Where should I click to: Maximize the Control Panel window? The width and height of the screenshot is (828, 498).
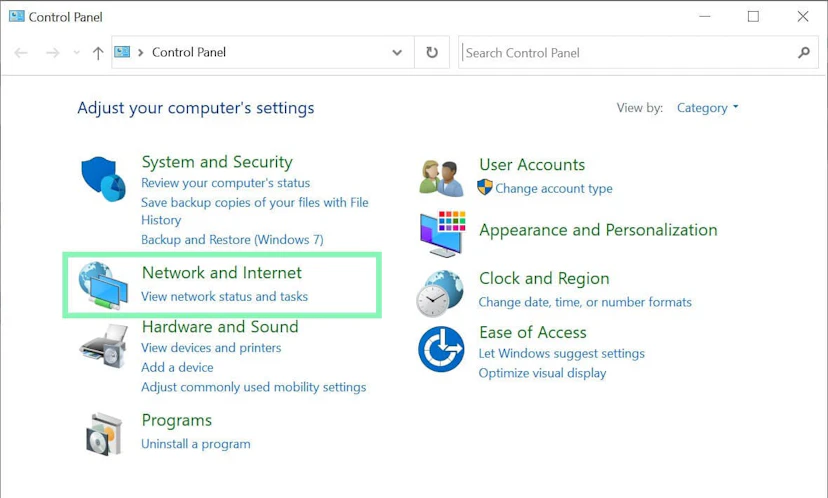tap(753, 16)
